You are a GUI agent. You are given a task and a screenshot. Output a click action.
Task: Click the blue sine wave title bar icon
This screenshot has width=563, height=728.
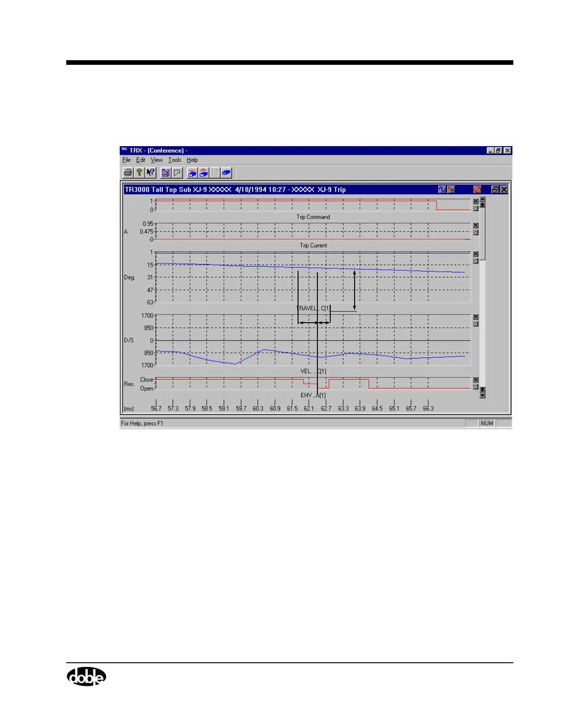[x=442, y=189]
